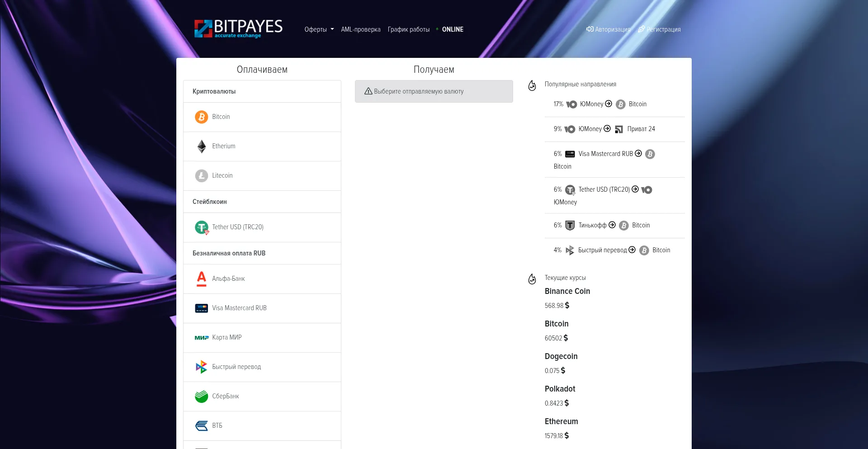
Task: Select the Visa Mastercard RUB card icon in Оплачиваем
Action: tap(202, 308)
